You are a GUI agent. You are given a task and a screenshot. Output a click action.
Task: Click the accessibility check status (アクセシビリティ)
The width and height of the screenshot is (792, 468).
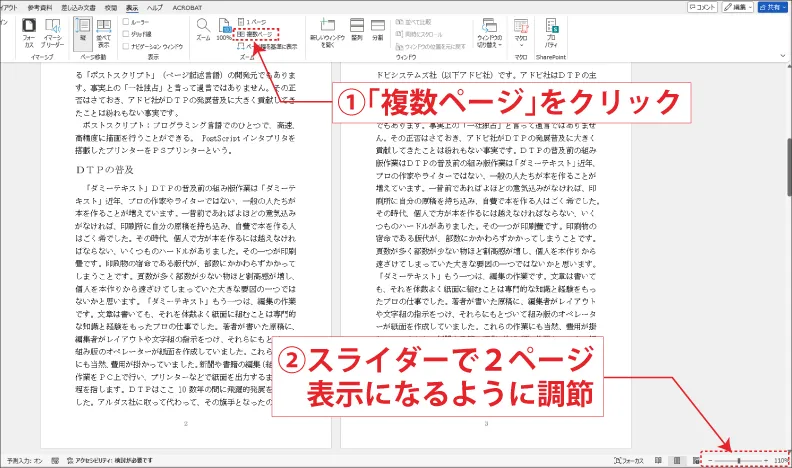point(110,460)
